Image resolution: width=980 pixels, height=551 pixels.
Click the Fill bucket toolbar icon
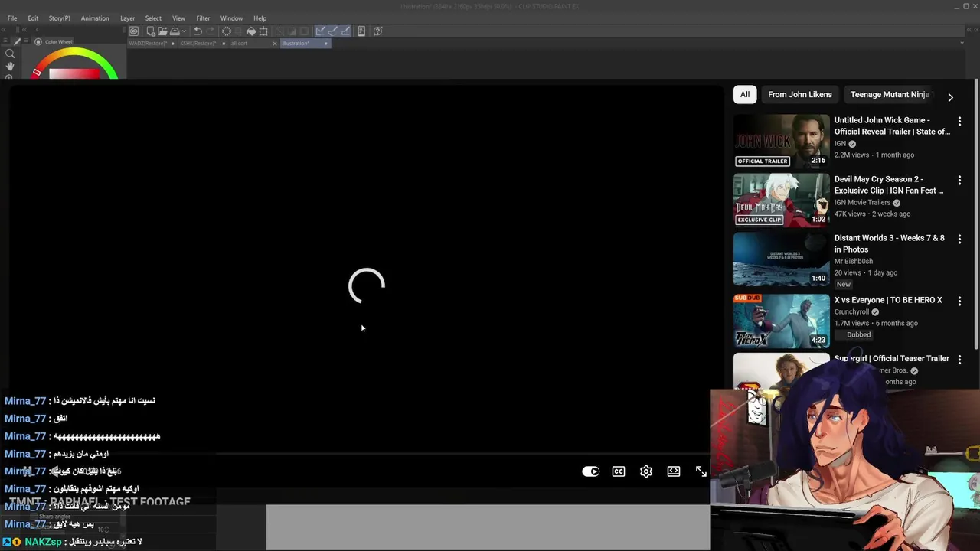tap(251, 31)
